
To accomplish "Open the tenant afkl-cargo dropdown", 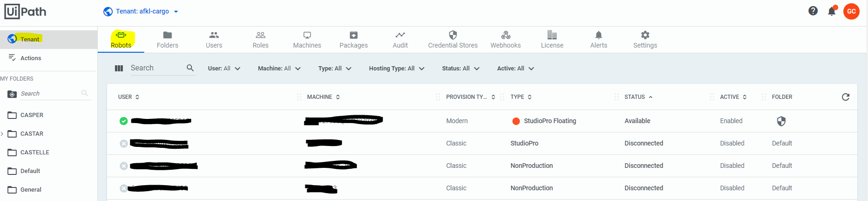I will pyautogui.click(x=147, y=11).
